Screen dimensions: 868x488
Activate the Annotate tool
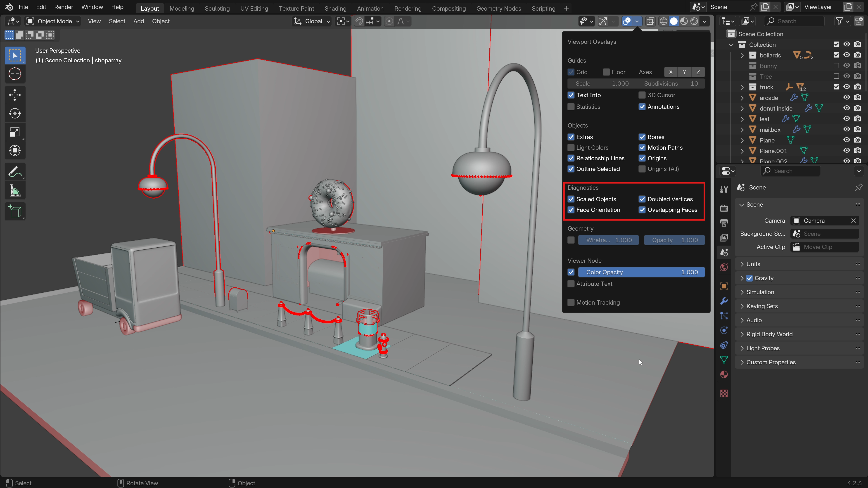[x=15, y=172]
